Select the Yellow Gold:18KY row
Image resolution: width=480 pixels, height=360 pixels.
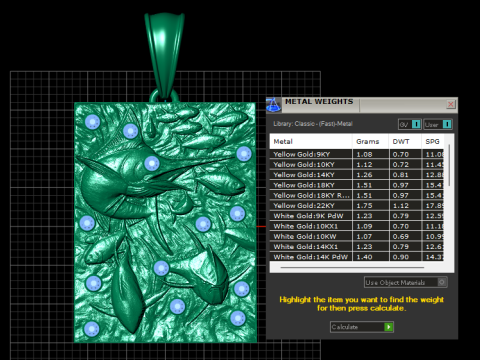356,185
